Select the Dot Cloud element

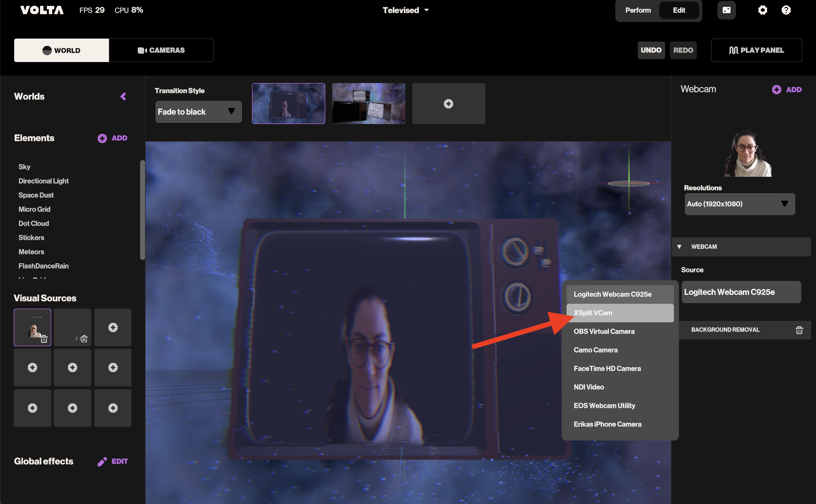pyautogui.click(x=34, y=224)
